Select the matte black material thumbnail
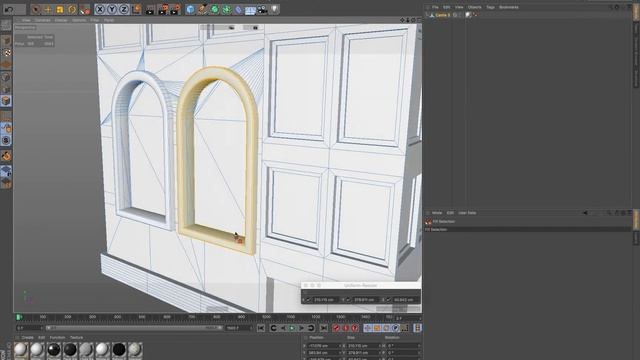640x360 pixels. coord(119,351)
